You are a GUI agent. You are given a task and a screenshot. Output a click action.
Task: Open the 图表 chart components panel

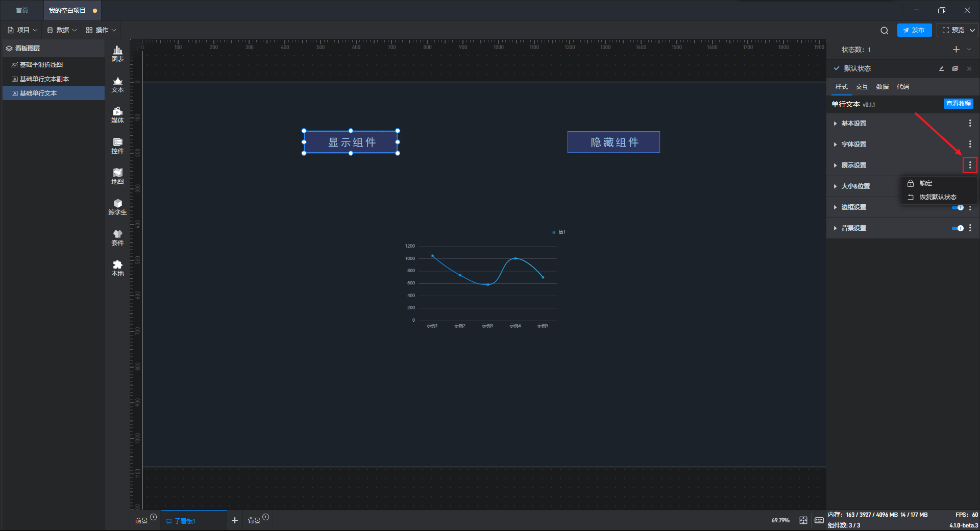(117, 54)
